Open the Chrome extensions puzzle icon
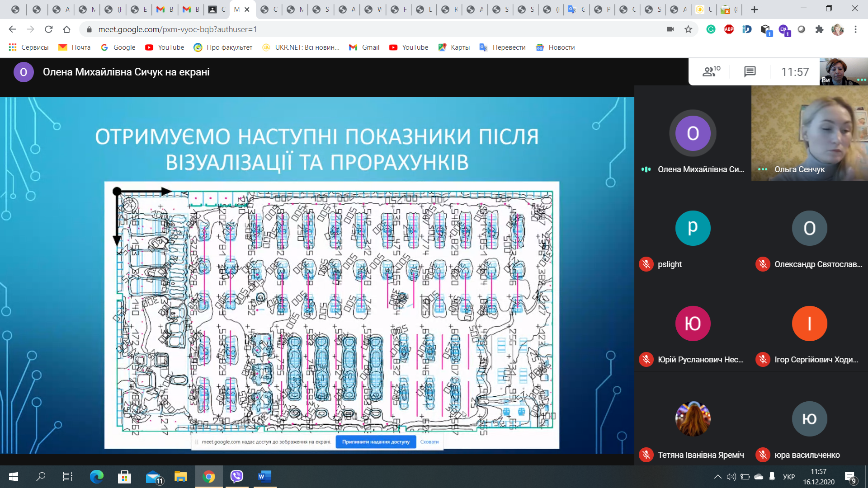The width and height of the screenshot is (868, 488). pos(819,29)
